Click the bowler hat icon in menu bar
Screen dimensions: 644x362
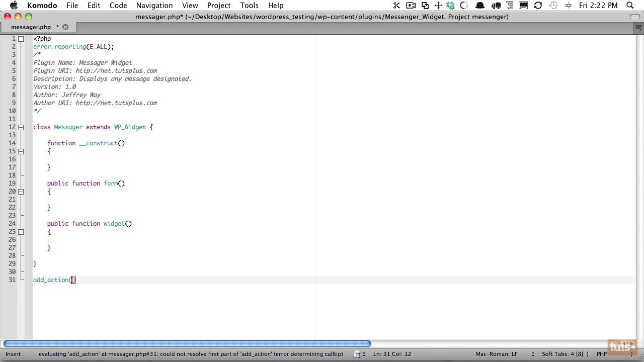click(480, 6)
